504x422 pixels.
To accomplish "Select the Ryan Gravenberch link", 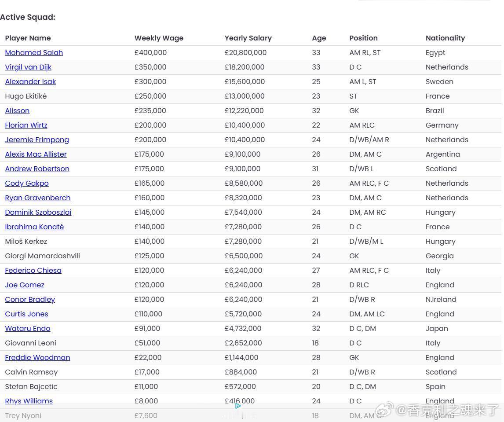I will [x=37, y=198].
